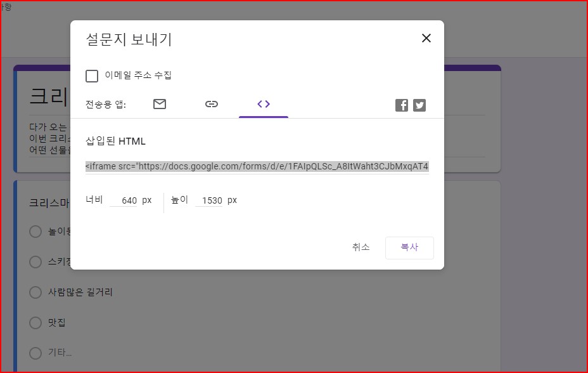The height and width of the screenshot is (373, 588).
Task: Select the email send tab icon
Action: (160, 104)
